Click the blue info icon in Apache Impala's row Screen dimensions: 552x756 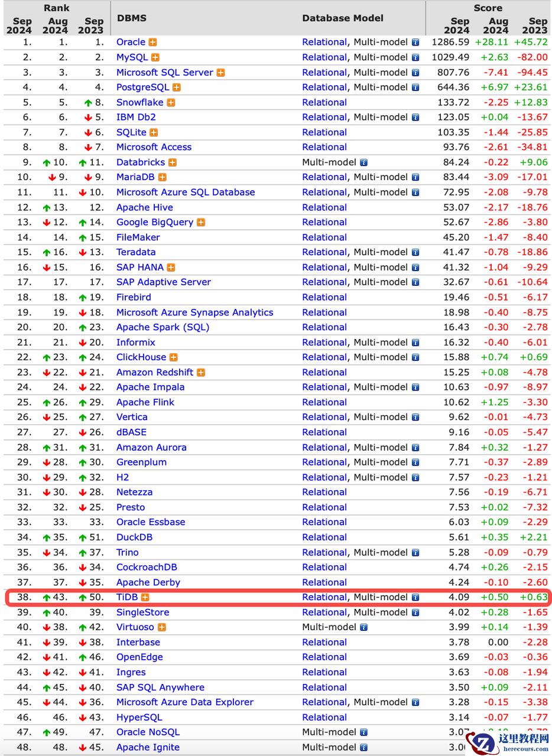click(x=415, y=387)
